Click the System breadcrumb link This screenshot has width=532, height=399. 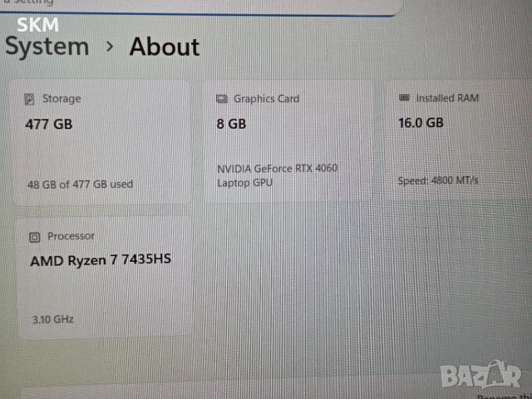(x=47, y=47)
